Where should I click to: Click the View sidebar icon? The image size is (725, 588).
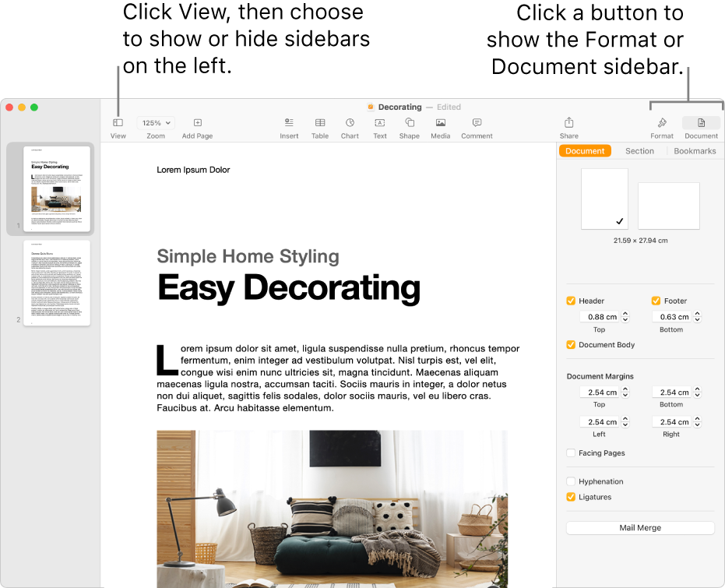pyautogui.click(x=118, y=122)
